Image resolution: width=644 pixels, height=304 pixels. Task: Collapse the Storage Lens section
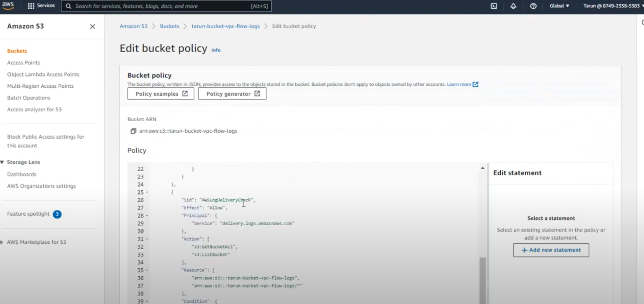[x=2, y=162]
